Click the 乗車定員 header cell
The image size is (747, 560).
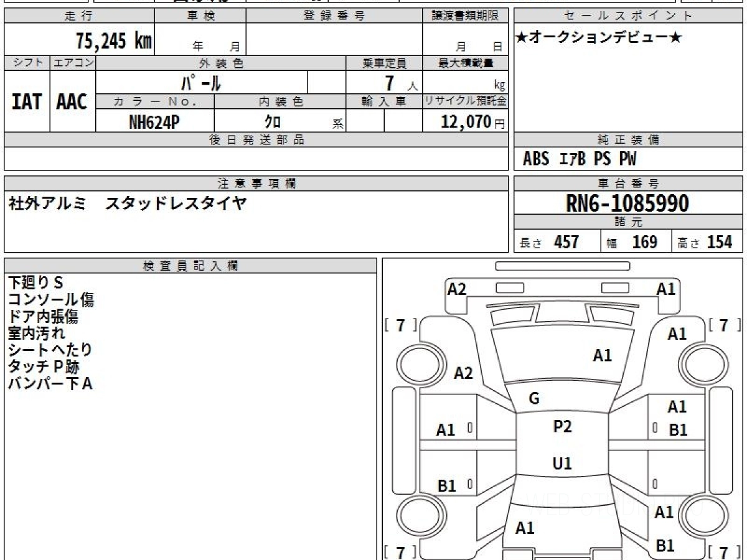click(385, 63)
